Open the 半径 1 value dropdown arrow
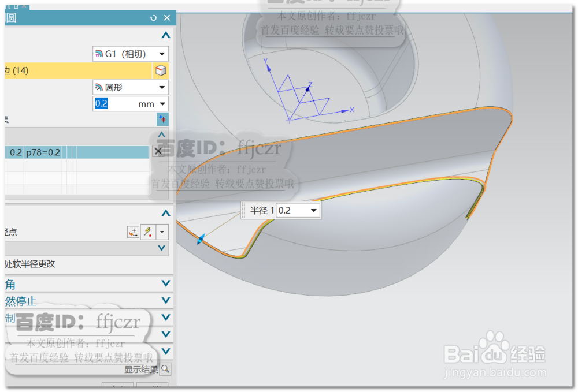578x392 pixels. (314, 211)
